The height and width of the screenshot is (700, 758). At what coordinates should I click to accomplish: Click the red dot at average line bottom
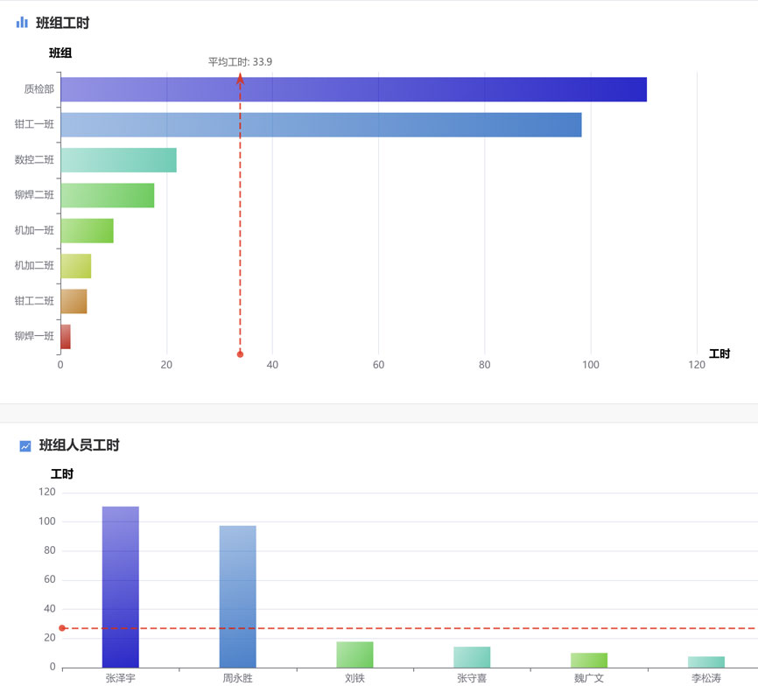click(x=240, y=354)
